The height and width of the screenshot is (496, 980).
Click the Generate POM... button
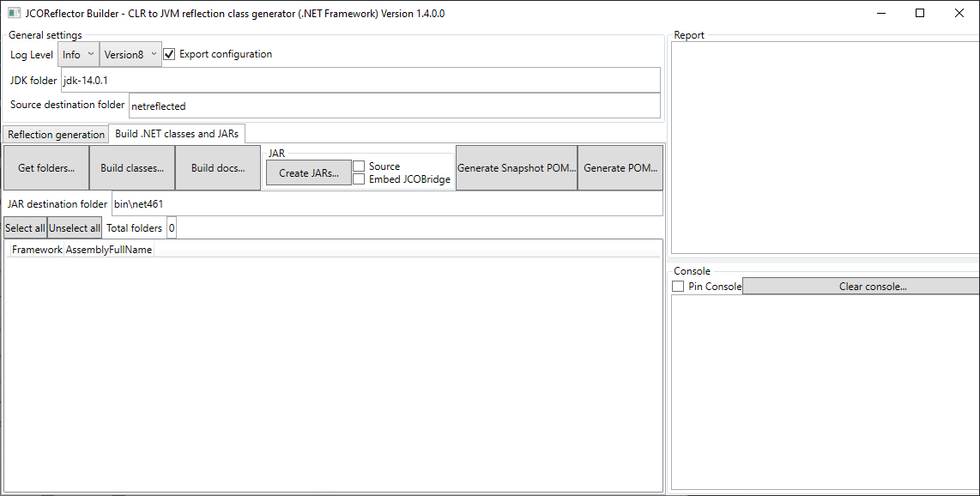click(x=620, y=168)
